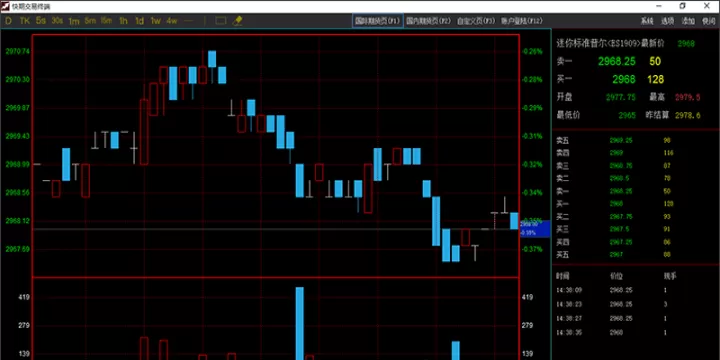Select the 买四 row price 2967.25
Screen dimensions: 720x360
coord(621,242)
